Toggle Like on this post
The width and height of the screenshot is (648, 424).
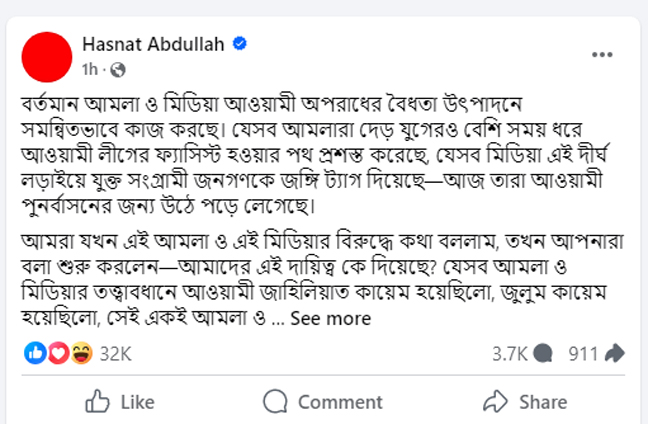(120, 402)
